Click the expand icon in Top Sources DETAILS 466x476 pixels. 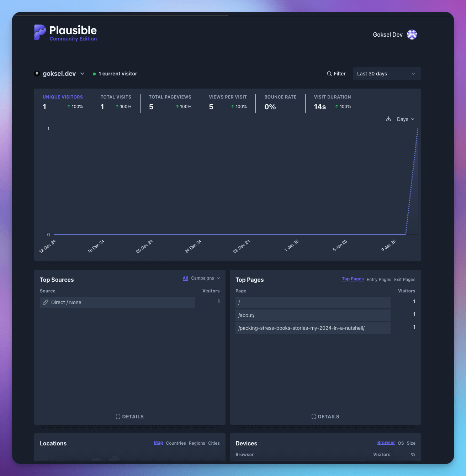pos(118,417)
